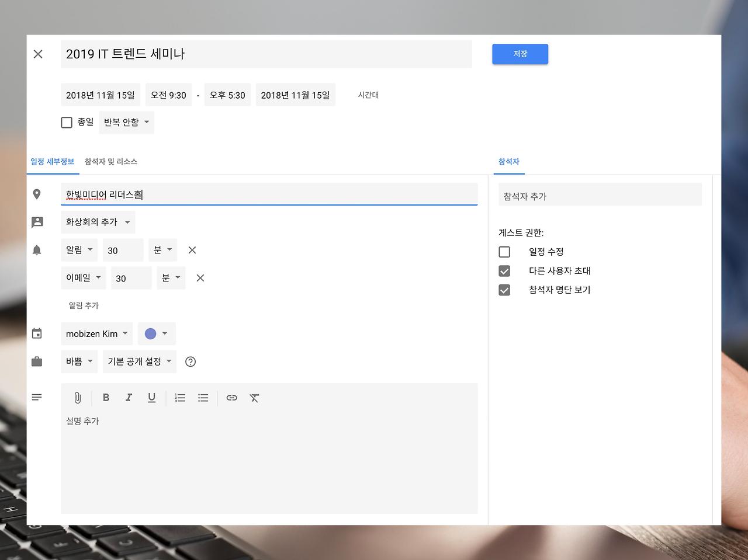Click 알림 추가 to add notification
Image resolution: width=748 pixels, height=560 pixels.
pos(84,305)
